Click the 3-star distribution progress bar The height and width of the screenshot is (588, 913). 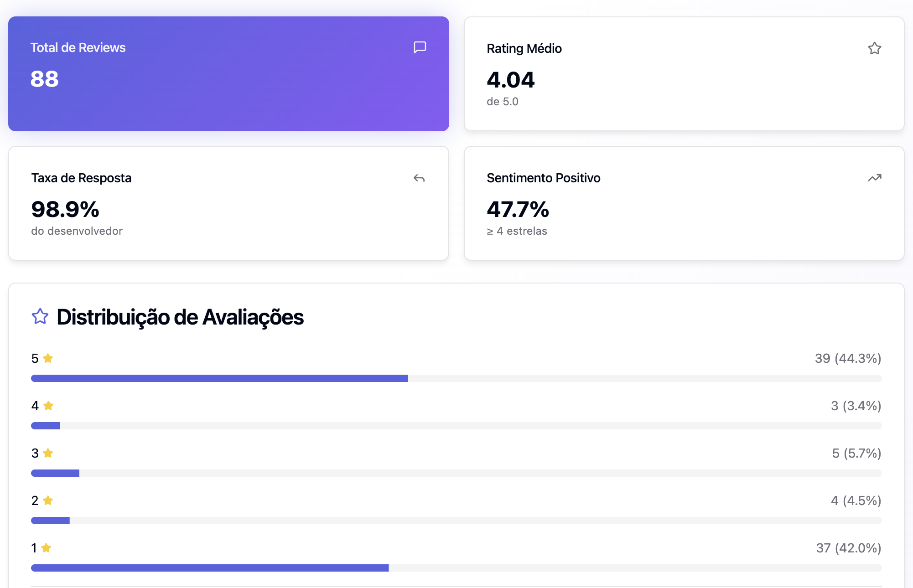coord(456,473)
